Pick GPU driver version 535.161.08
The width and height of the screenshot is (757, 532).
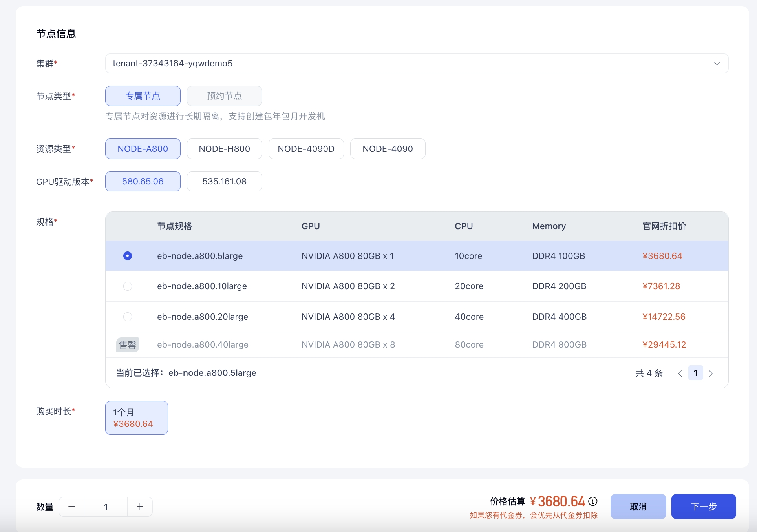pyautogui.click(x=224, y=181)
